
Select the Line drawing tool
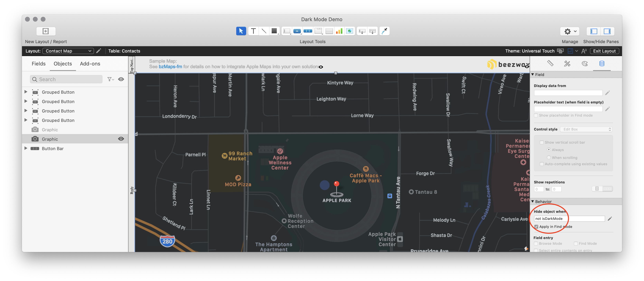pos(264,31)
